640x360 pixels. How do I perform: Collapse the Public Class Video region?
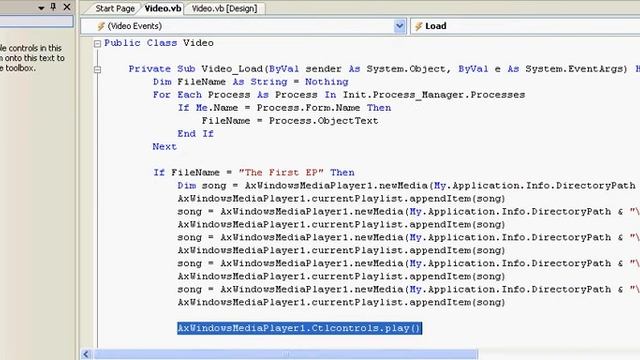(97, 43)
